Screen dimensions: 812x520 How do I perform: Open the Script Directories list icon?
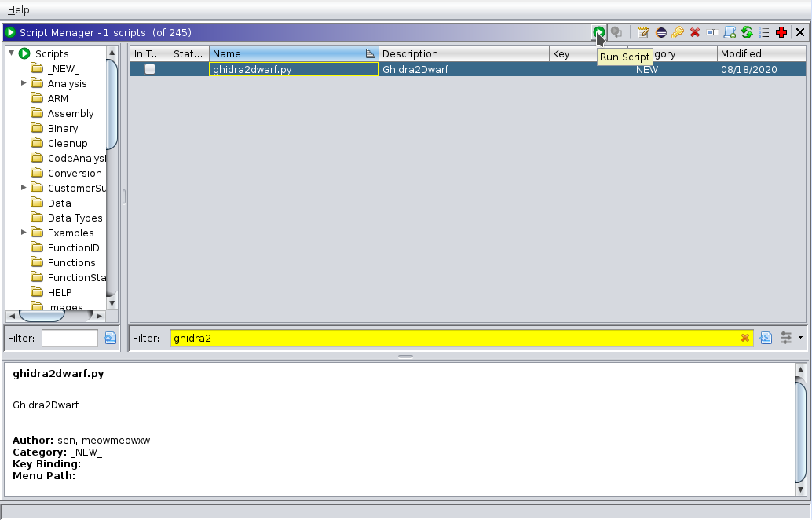coord(764,33)
